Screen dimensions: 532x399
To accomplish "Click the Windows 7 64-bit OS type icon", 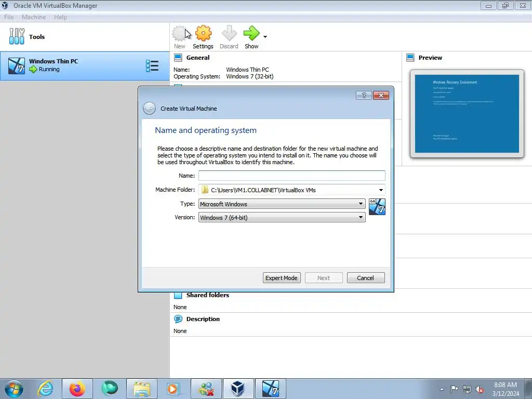I will [377, 207].
